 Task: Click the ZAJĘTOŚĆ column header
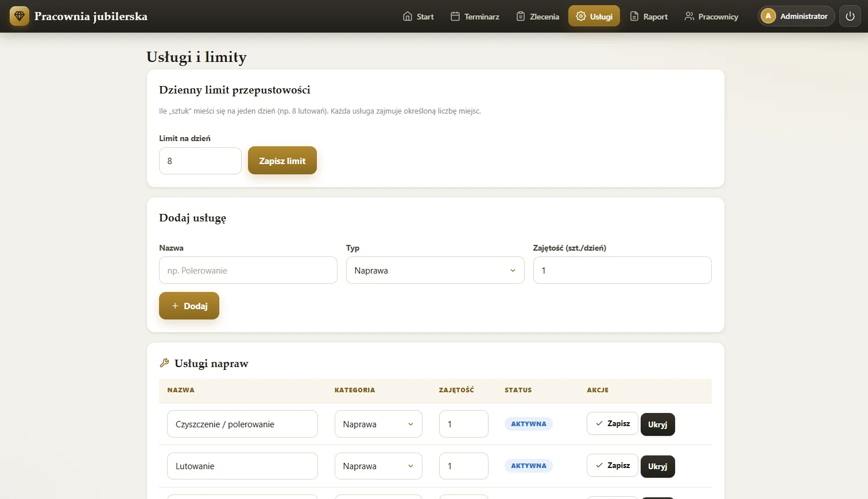click(x=456, y=390)
